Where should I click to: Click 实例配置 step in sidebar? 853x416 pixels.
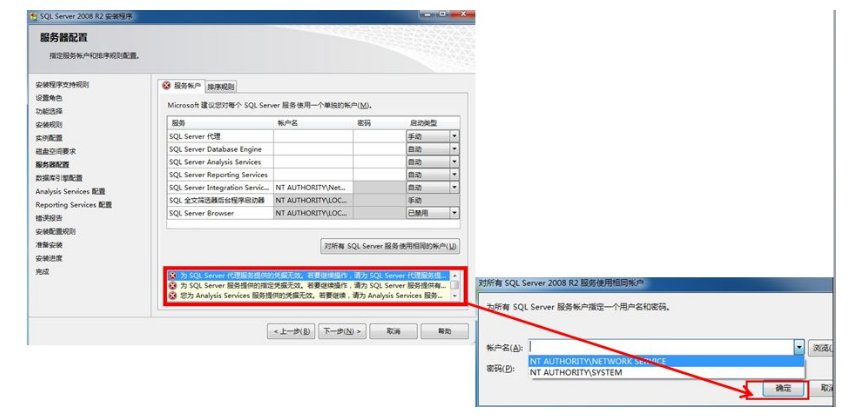coord(49,138)
